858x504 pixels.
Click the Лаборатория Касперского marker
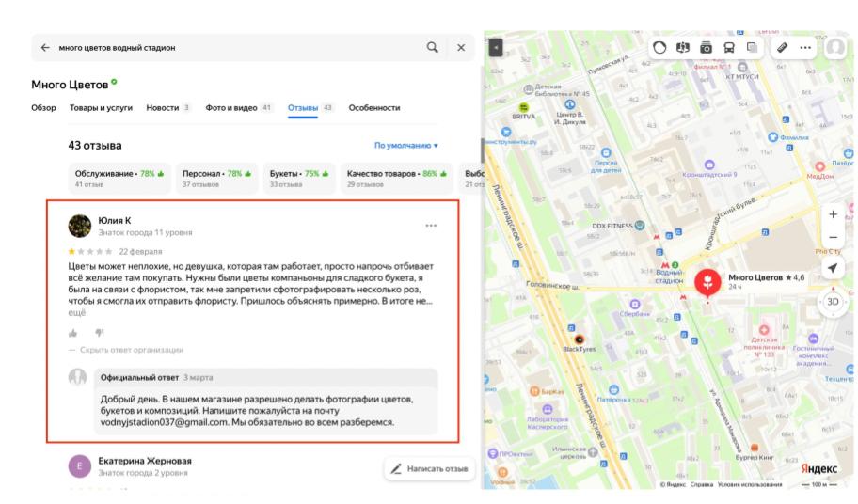(548, 409)
